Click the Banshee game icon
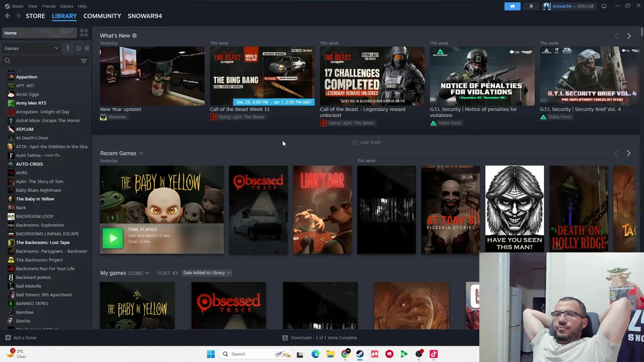 click(x=11, y=312)
